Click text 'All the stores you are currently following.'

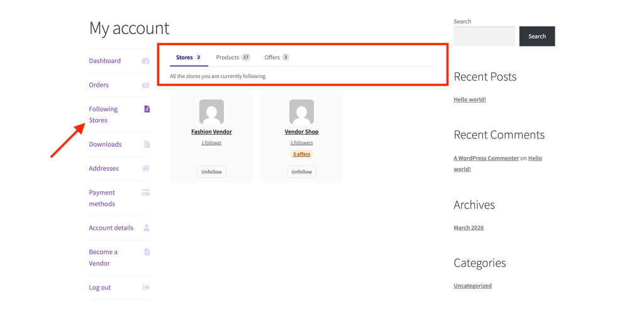(218, 76)
